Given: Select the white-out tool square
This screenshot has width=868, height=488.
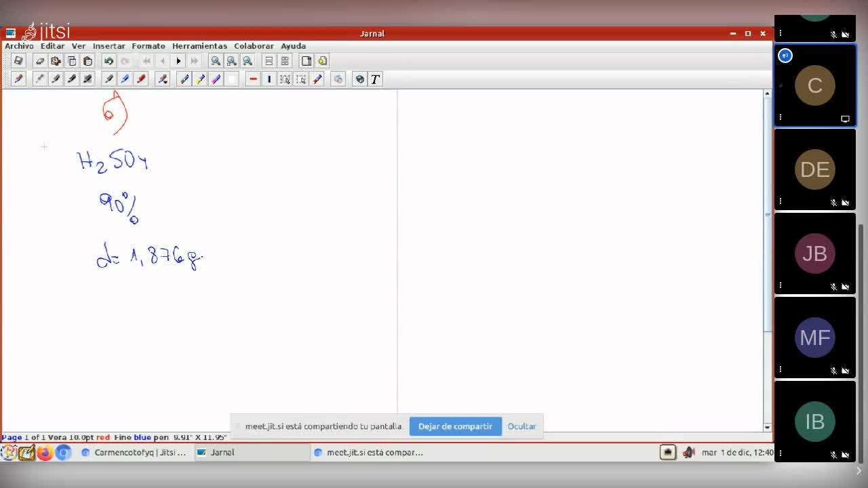Looking at the screenshot, I should pos(232,79).
